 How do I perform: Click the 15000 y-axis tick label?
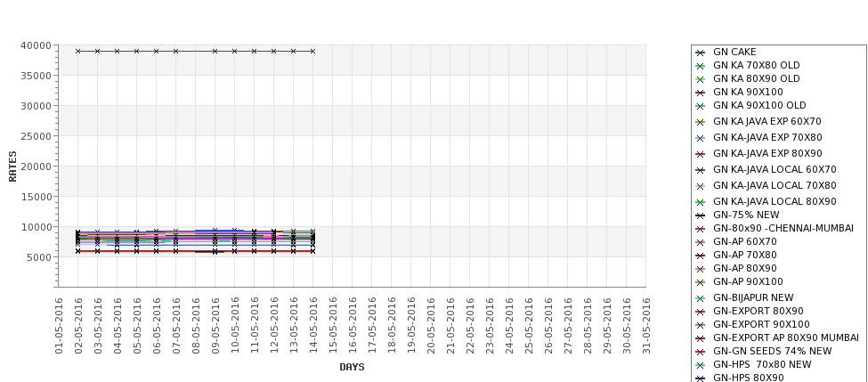[36, 197]
